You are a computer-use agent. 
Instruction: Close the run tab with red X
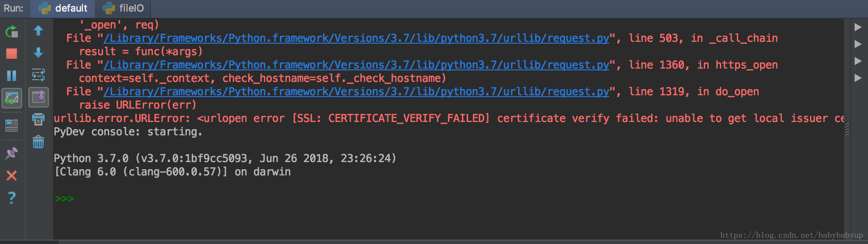click(12, 175)
